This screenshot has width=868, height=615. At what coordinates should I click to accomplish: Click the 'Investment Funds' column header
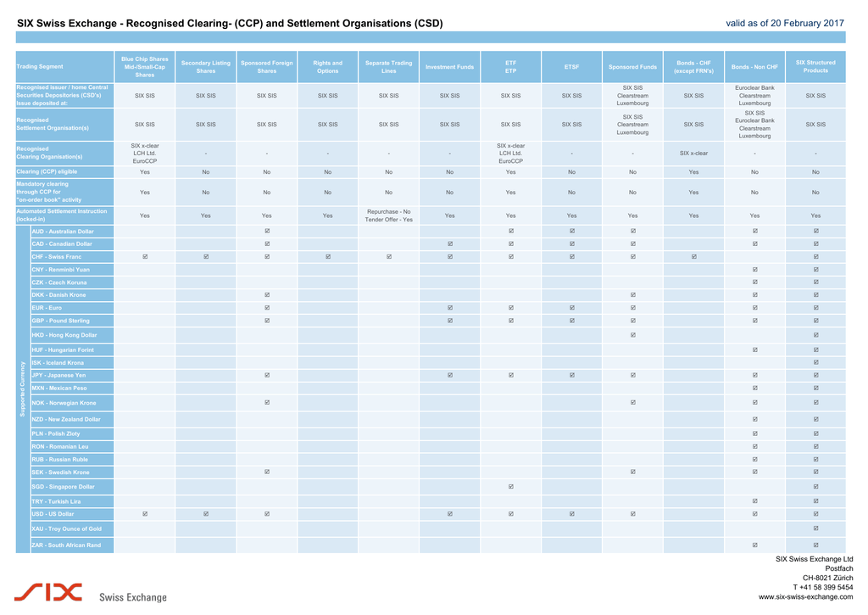coord(449,66)
